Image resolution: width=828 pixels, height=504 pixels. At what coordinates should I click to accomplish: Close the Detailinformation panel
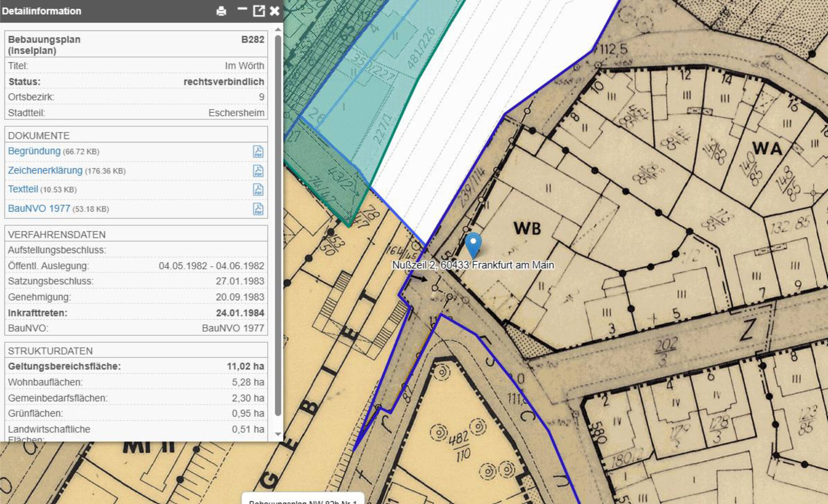tap(275, 11)
